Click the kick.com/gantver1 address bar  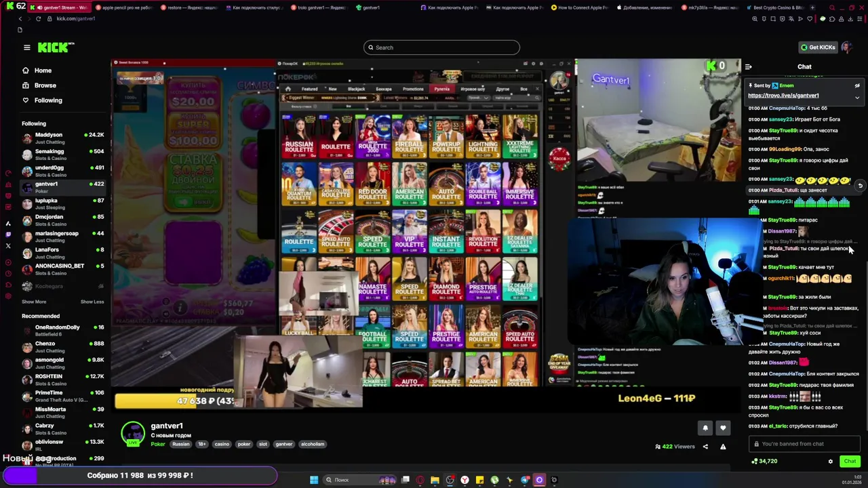click(76, 19)
